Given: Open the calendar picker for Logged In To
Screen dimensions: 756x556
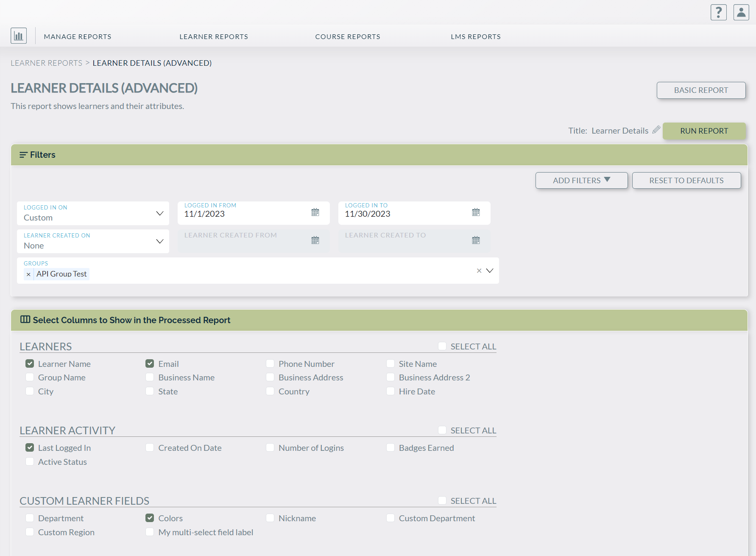Looking at the screenshot, I should coord(476,212).
